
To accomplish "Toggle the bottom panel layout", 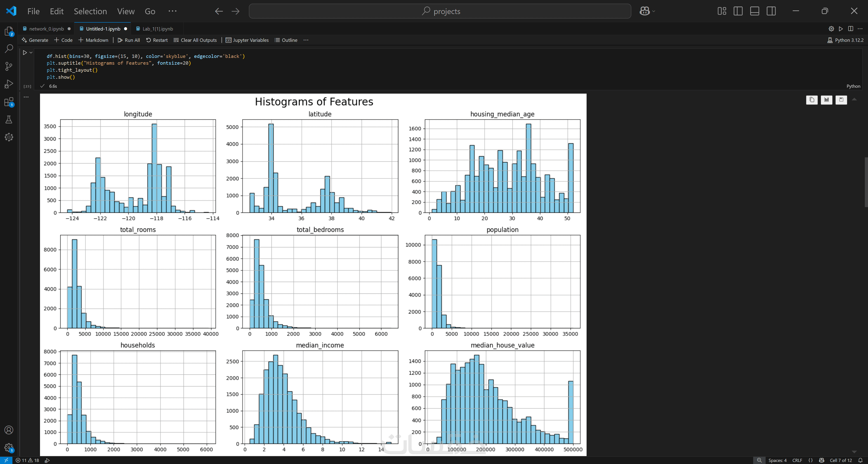I will pyautogui.click(x=755, y=11).
